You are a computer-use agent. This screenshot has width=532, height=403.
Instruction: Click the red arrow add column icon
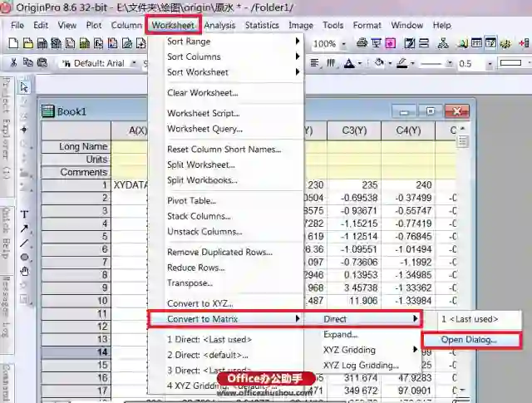525,43
